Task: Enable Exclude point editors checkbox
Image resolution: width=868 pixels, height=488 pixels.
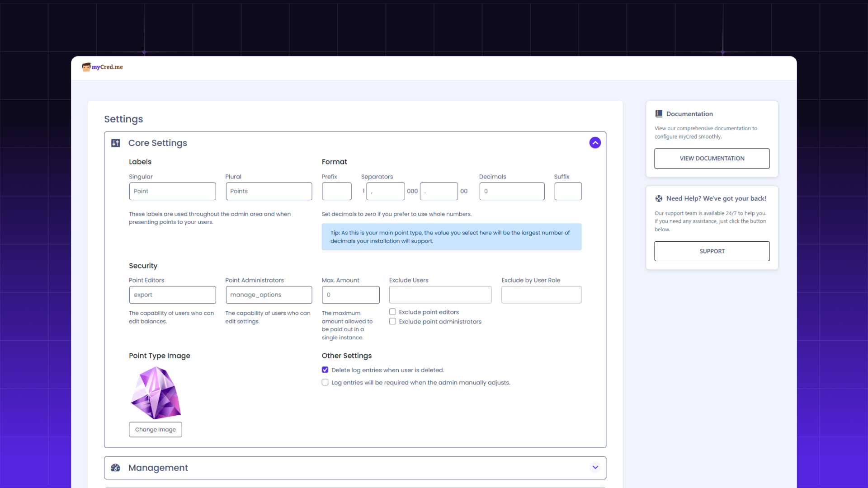Action: [x=392, y=312]
